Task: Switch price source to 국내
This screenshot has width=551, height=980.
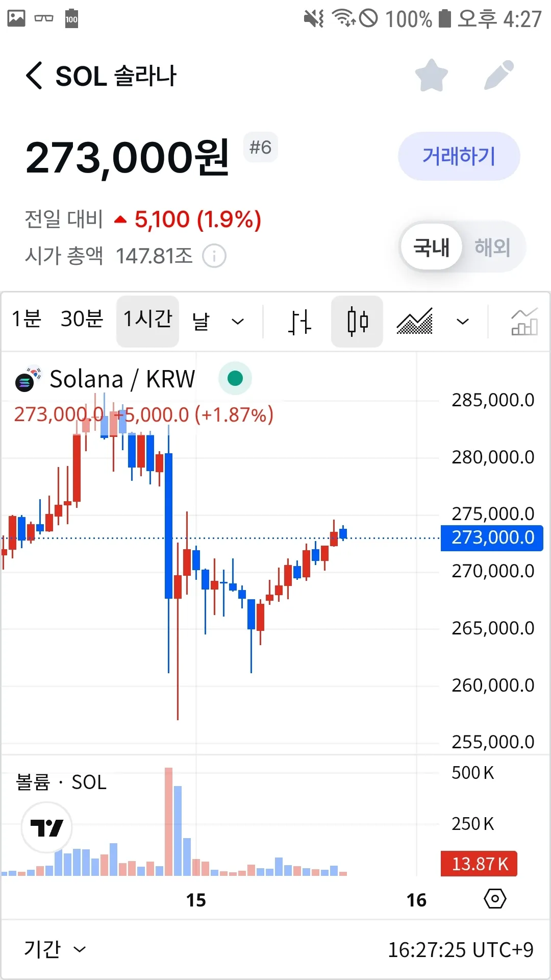Action: (x=432, y=248)
